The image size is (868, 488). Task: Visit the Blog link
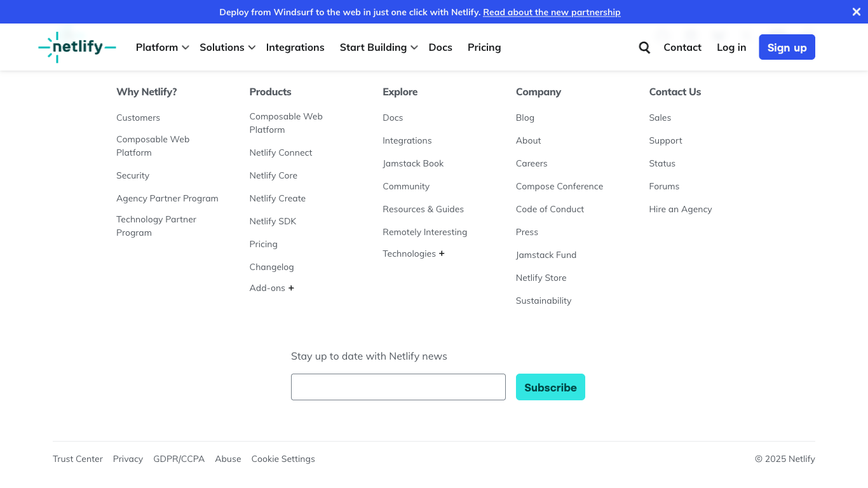pyautogui.click(x=525, y=118)
